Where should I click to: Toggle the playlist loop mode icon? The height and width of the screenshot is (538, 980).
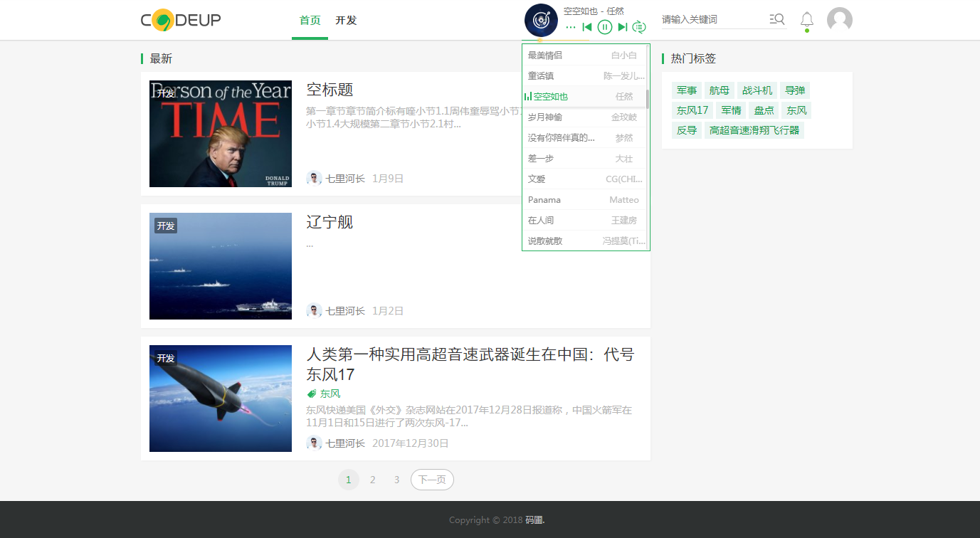(639, 27)
